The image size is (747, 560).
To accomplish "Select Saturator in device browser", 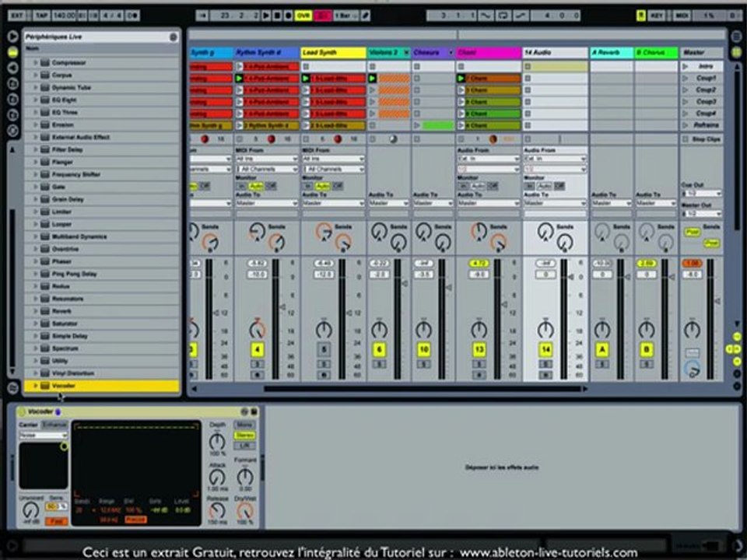I will tap(102, 324).
